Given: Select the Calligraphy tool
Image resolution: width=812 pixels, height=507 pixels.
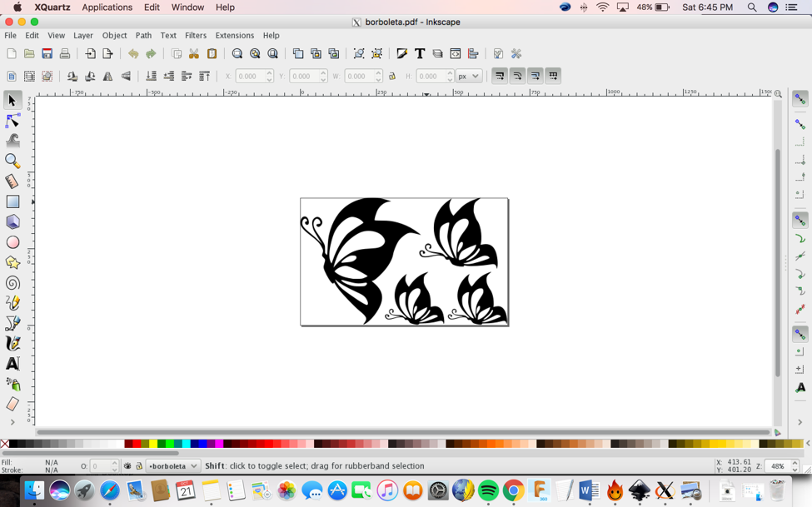Looking at the screenshot, I should click(x=12, y=343).
